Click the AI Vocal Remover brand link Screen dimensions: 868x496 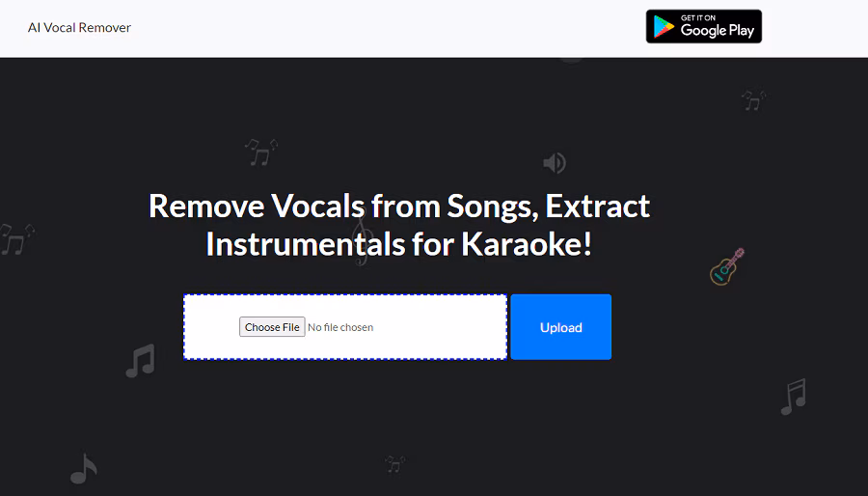pyautogui.click(x=79, y=28)
